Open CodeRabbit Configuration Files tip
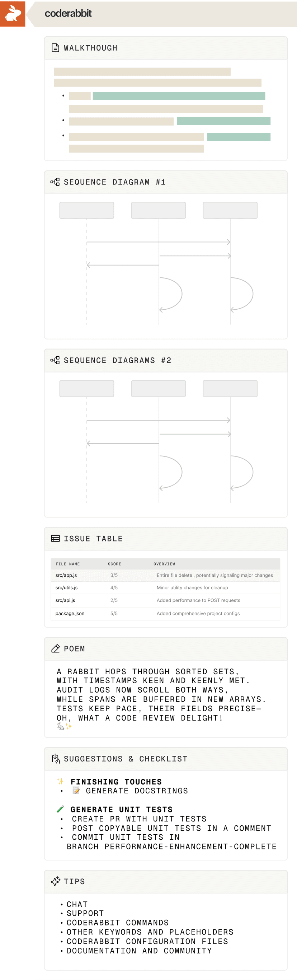The image size is (297, 980). coord(147,941)
